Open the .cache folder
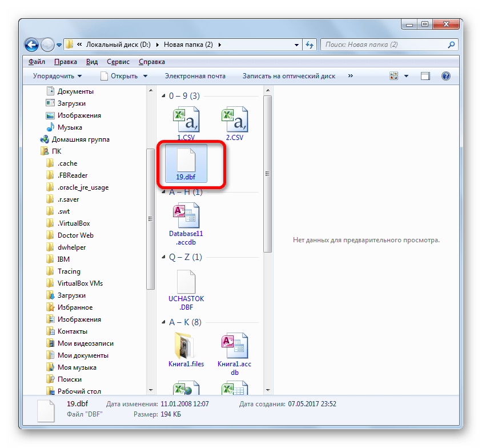This screenshot has height=448, width=482. (62, 163)
